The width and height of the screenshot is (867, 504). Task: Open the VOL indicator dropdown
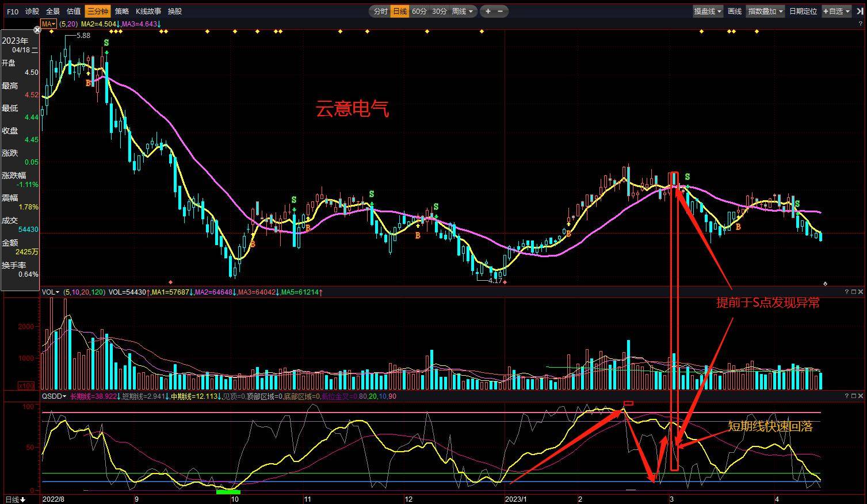(x=51, y=292)
